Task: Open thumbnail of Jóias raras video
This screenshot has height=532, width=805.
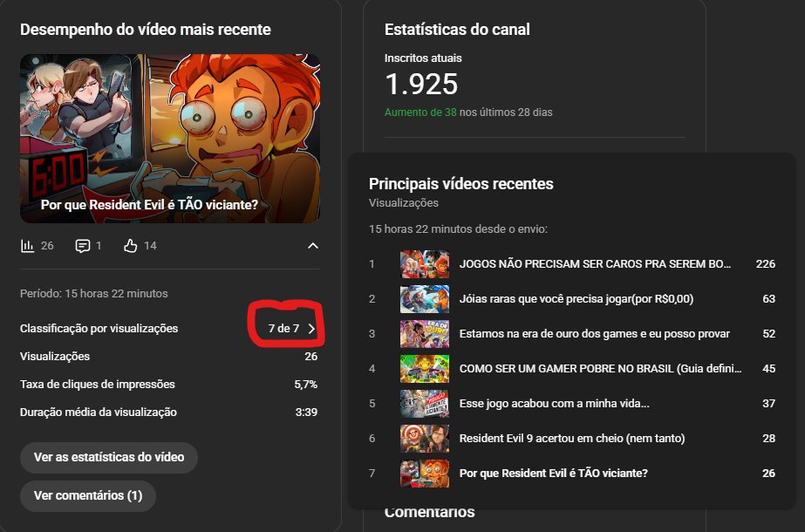Action: tap(425, 299)
